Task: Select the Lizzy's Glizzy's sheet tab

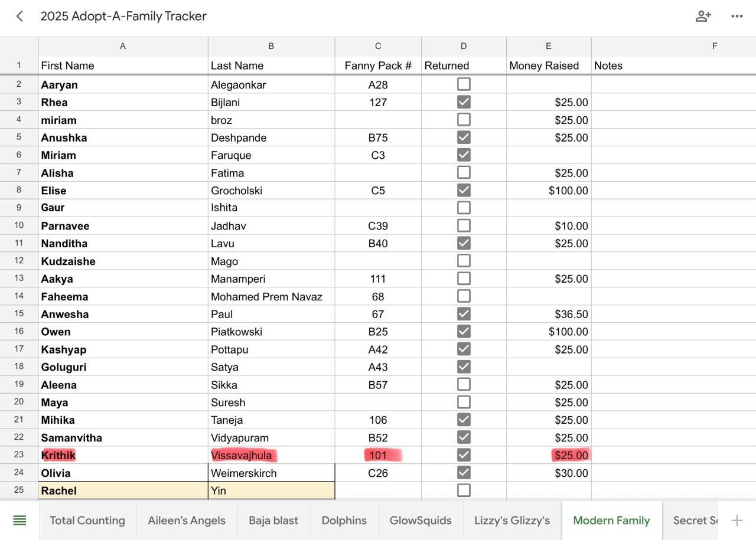Action: point(512,521)
